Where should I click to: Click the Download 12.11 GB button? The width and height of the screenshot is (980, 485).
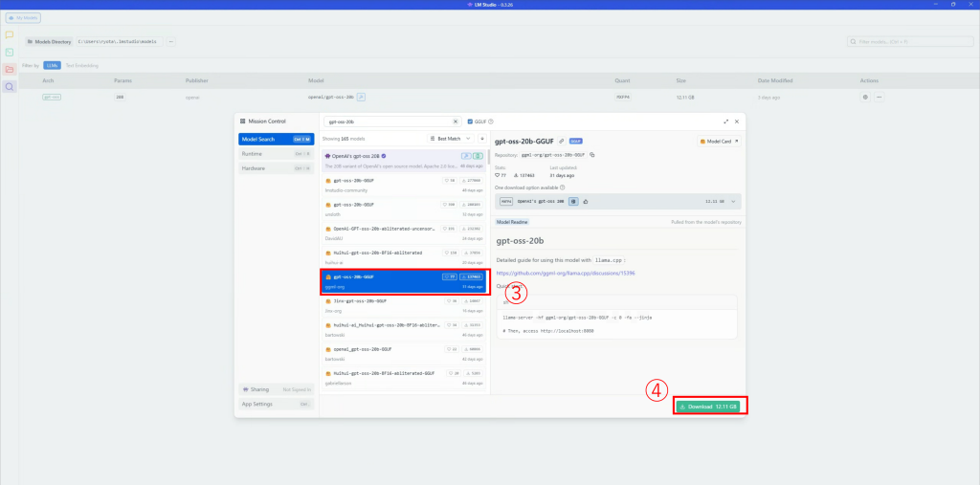[708, 407]
